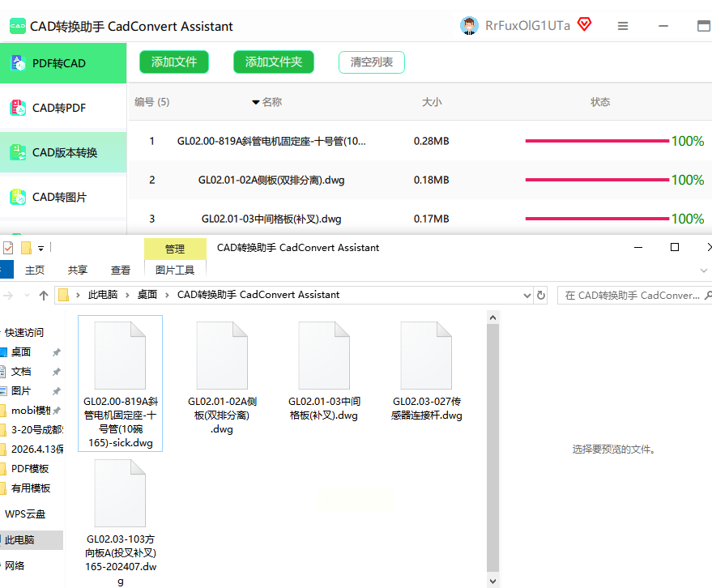Switch to the 查看 ribbon tab
Screen dimensions: 712x588
121,271
